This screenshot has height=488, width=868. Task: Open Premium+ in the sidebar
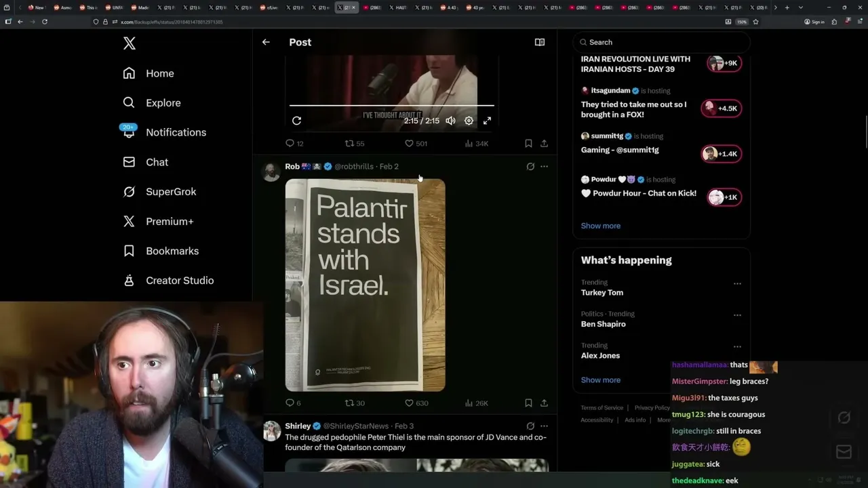coord(159,222)
